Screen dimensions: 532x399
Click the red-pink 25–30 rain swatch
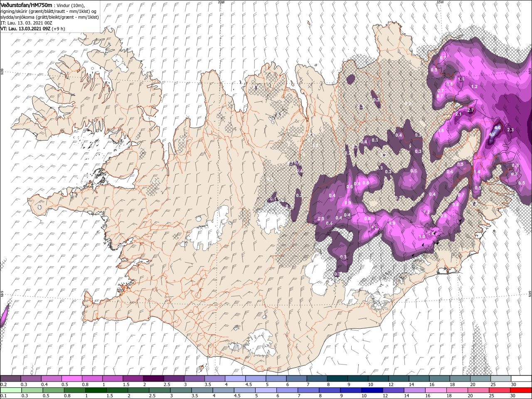[x=499, y=390]
